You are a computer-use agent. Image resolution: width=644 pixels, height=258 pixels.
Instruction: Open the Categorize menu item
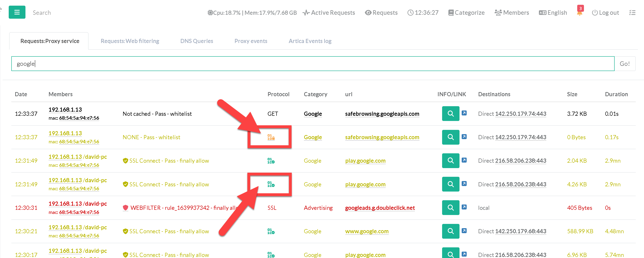466,12
